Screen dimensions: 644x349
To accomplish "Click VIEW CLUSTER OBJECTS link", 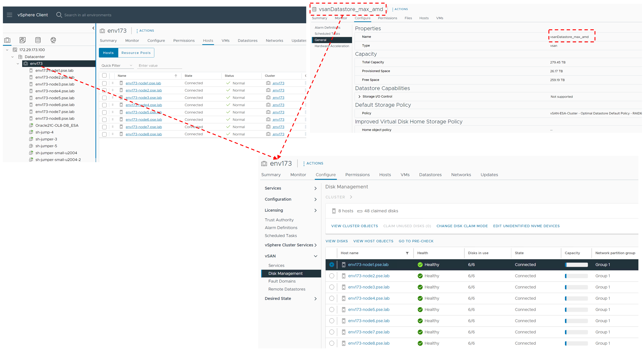I will [x=354, y=226].
